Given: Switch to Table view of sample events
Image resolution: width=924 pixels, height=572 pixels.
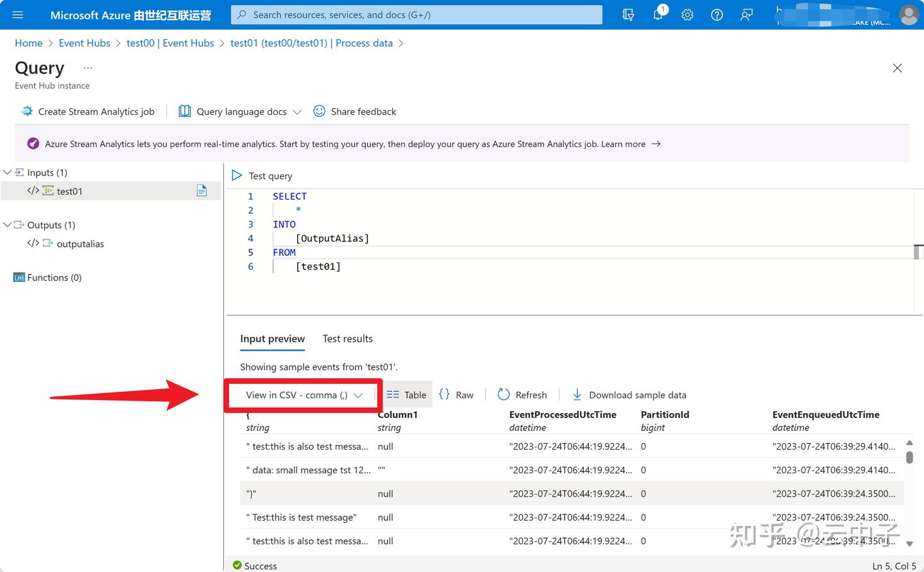Looking at the screenshot, I should [x=407, y=394].
